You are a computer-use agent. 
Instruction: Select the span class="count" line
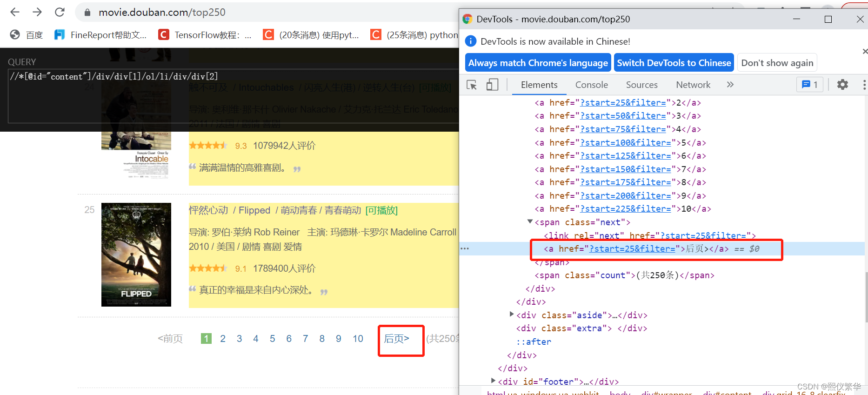624,275
